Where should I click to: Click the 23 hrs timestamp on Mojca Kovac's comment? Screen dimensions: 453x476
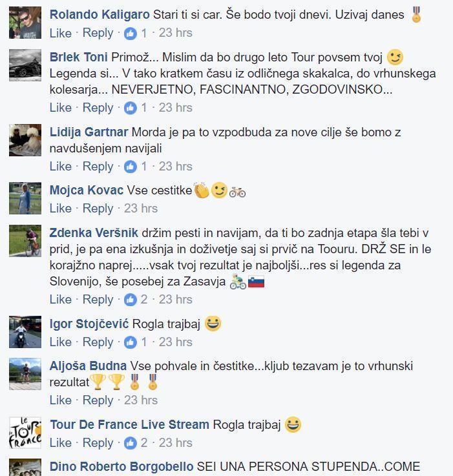(141, 209)
